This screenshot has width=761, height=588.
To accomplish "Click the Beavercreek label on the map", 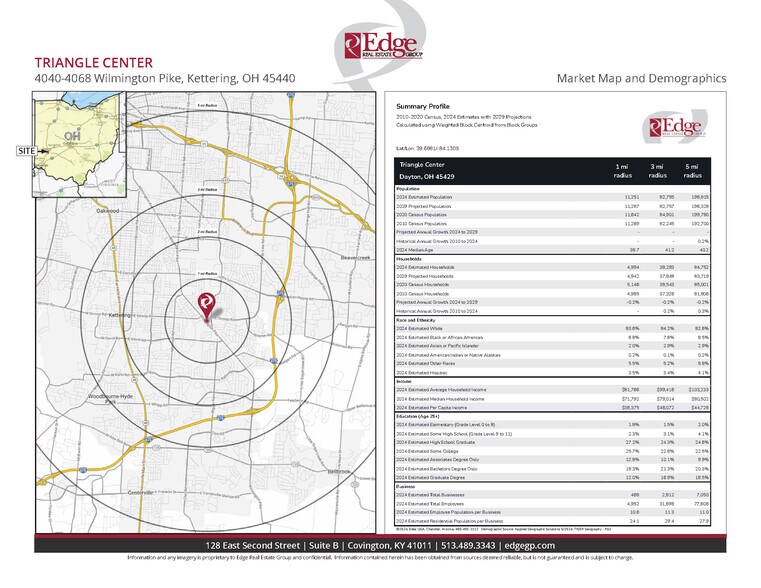I will click(356, 257).
